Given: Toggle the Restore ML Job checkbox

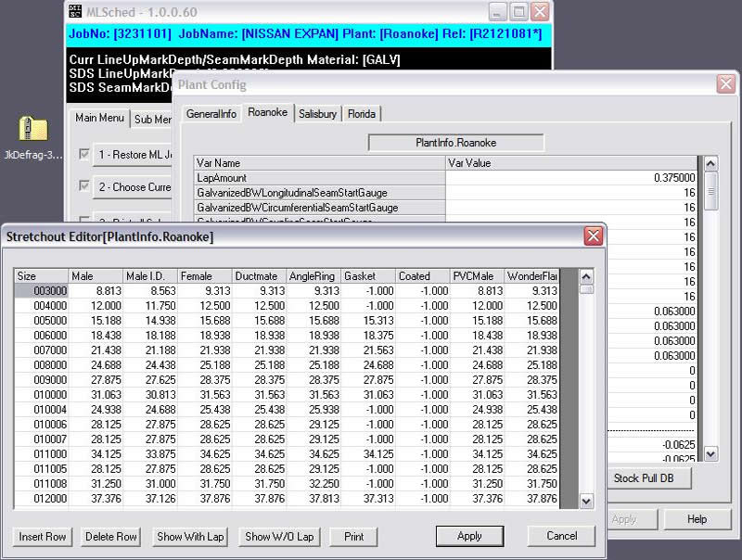Looking at the screenshot, I should (85, 154).
